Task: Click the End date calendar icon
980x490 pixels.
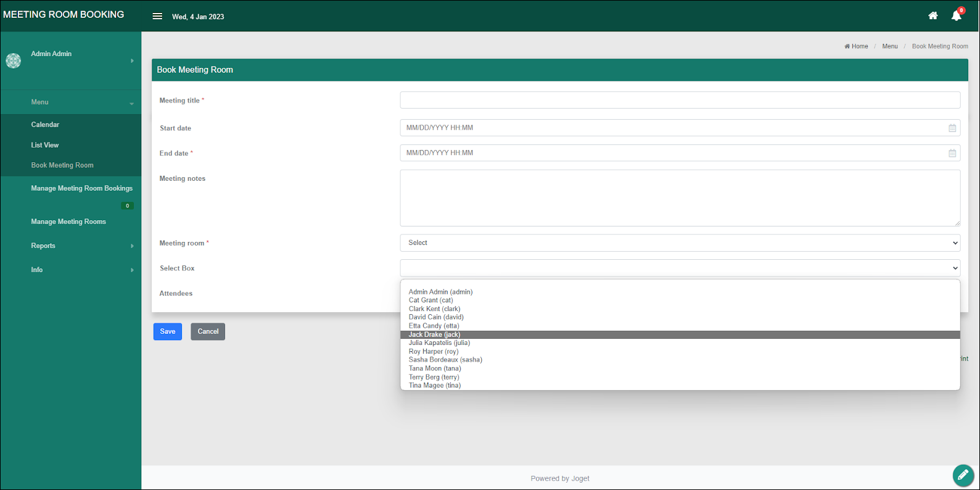Action: (x=952, y=153)
